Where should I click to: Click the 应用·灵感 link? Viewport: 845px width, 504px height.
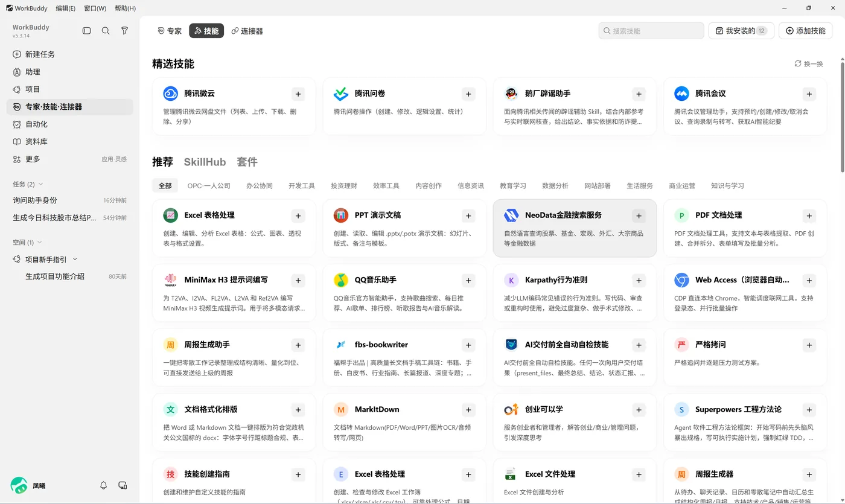point(114,159)
